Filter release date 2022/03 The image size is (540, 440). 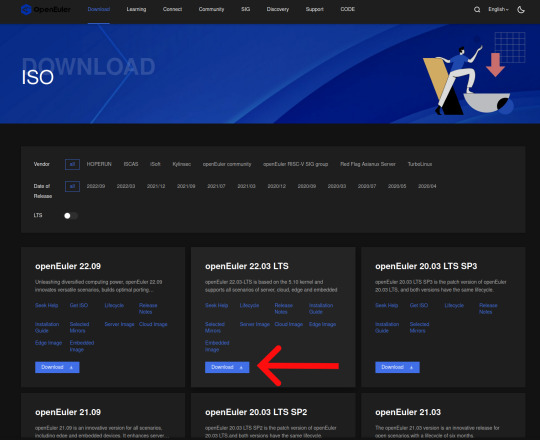tap(126, 186)
